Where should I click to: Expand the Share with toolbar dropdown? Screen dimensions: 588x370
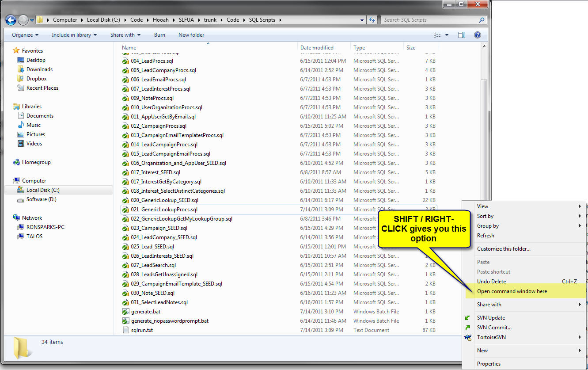[x=125, y=34]
